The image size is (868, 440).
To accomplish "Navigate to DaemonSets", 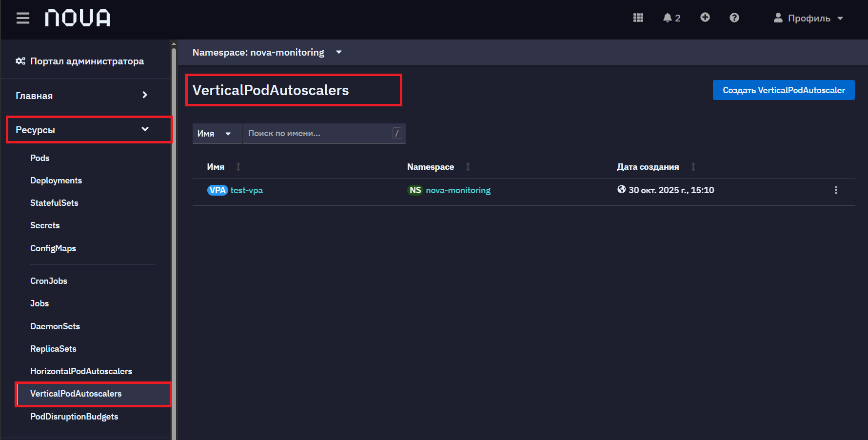I will tap(55, 326).
